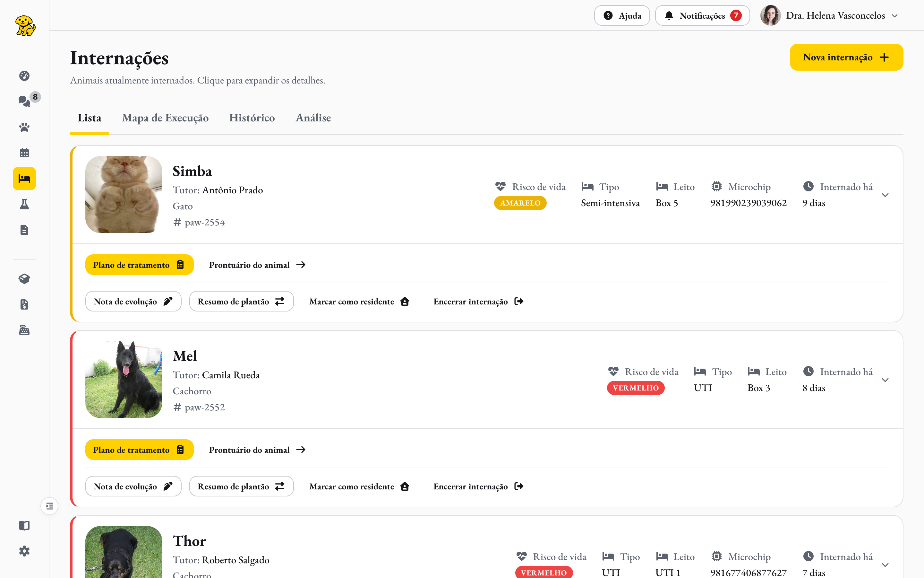Open chat messages with 8 badge
The width and height of the screenshot is (924, 578).
(x=24, y=101)
